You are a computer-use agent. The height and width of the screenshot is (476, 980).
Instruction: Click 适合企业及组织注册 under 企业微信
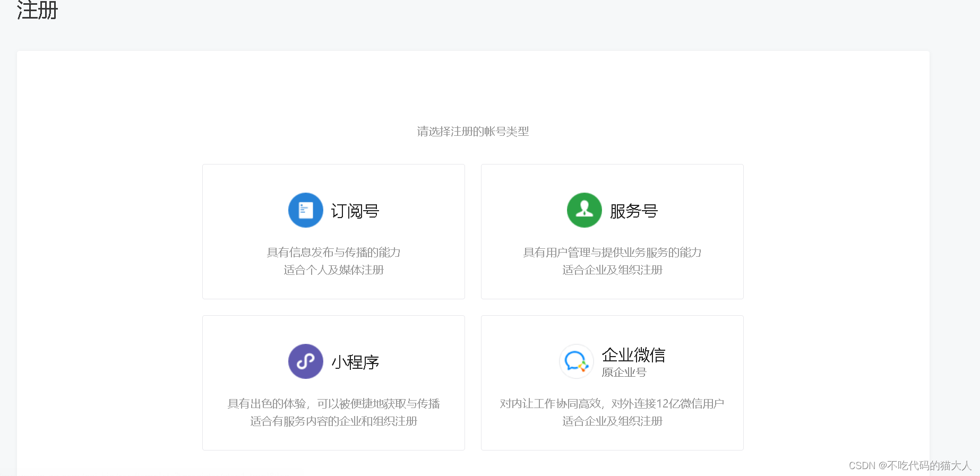click(612, 421)
